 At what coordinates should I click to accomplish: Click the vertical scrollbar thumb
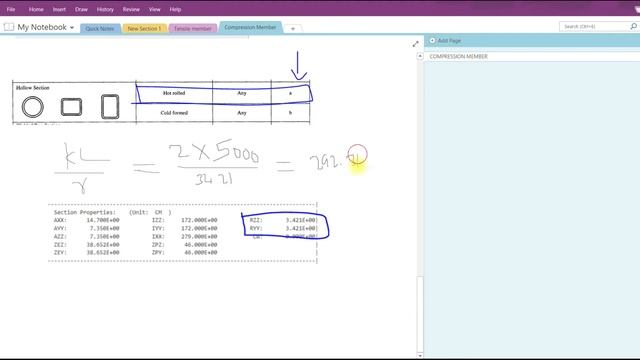[x=420, y=314]
